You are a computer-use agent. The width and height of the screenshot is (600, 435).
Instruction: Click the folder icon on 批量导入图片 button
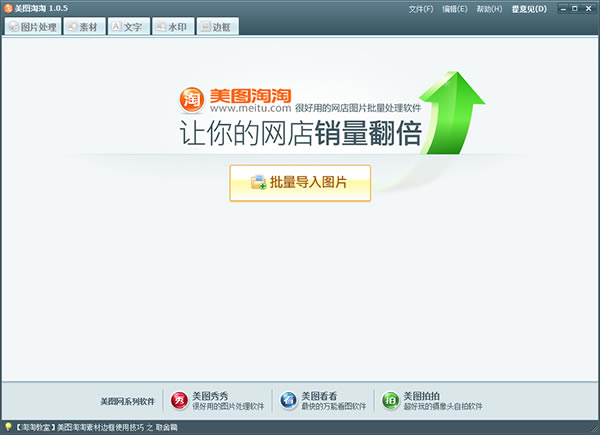[x=258, y=182]
